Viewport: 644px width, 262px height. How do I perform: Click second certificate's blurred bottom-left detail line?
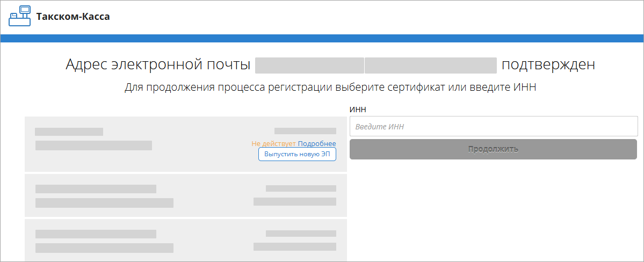tap(104, 202)
